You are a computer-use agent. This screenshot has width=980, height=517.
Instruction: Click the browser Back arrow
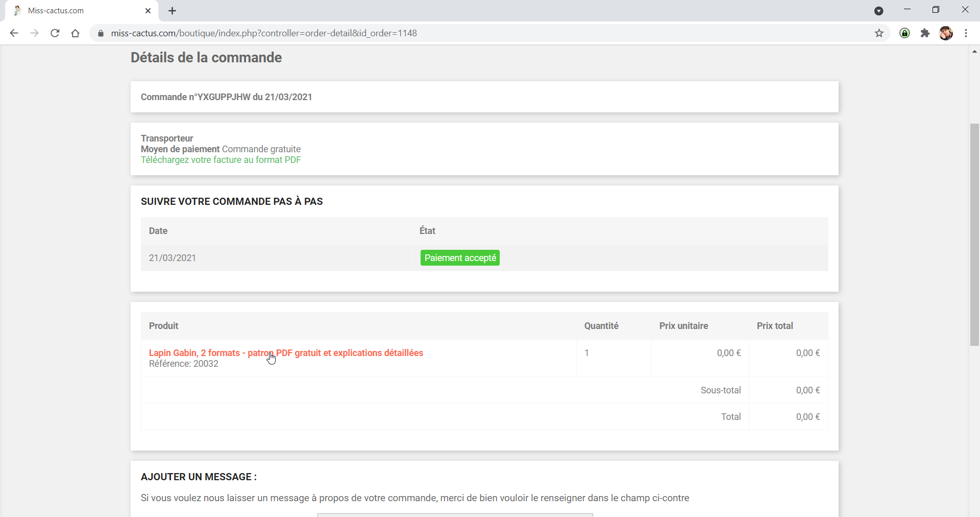14,33
